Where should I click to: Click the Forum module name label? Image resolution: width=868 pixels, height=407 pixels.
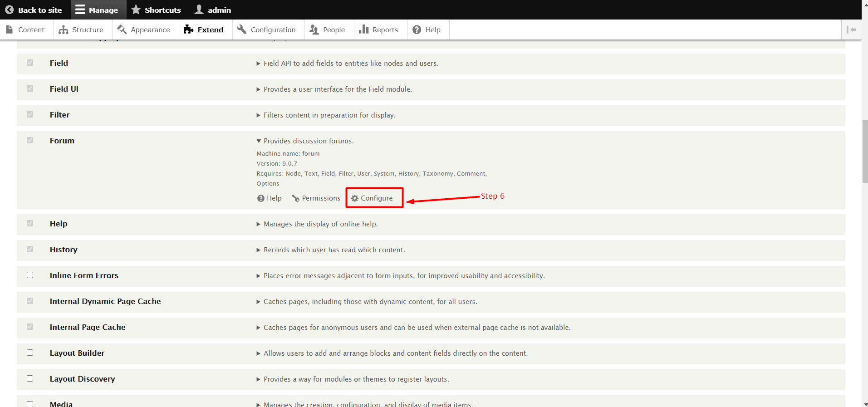(62, 141)
